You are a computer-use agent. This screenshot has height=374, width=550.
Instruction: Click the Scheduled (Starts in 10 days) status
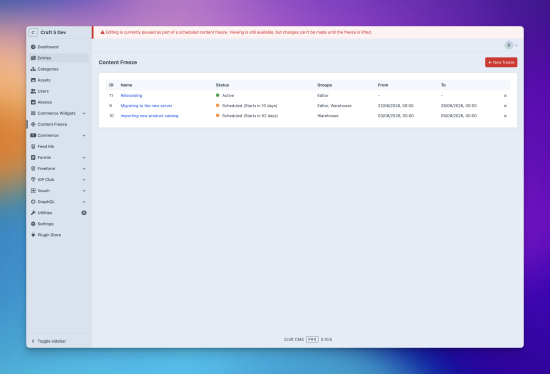(x=247, y=106)
